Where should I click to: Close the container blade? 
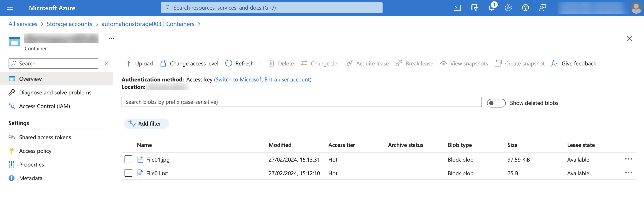click(629, 38)
